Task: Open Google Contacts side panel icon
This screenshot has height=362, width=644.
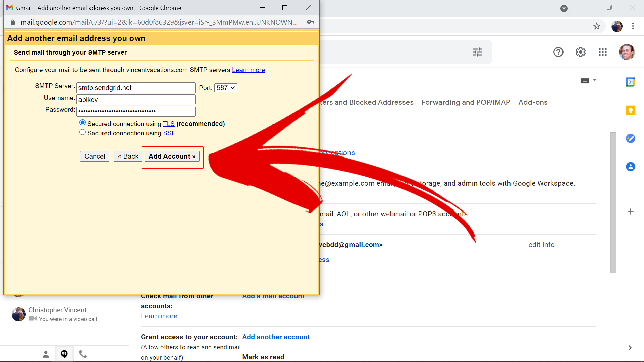Action: (630, 167)
